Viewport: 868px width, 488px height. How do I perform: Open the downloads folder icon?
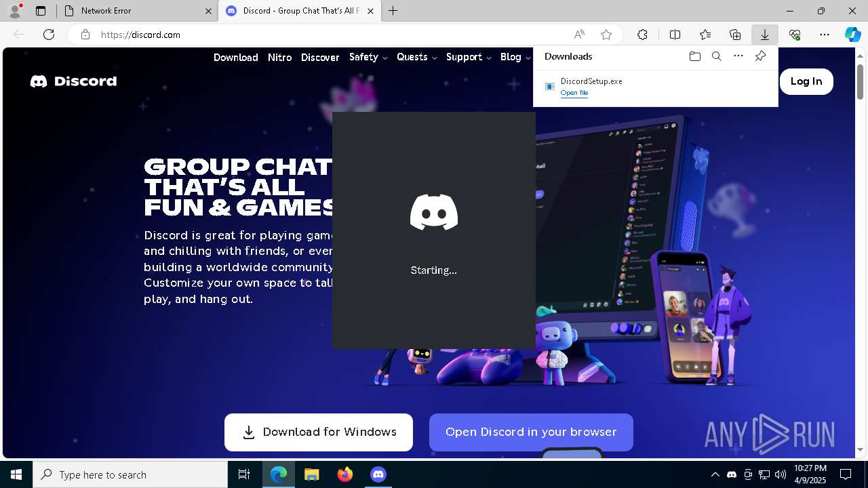[x=694, y=56]
